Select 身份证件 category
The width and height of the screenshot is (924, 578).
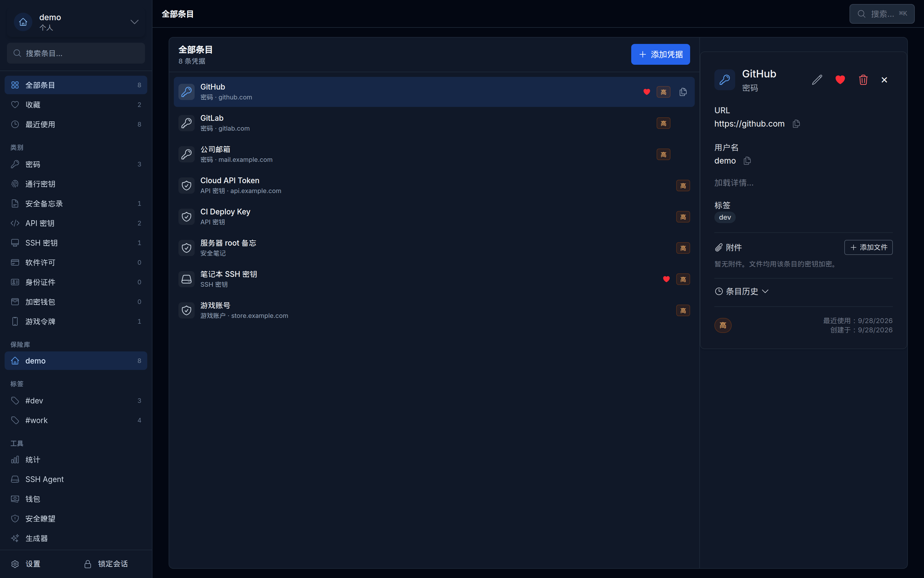point(76,282)
